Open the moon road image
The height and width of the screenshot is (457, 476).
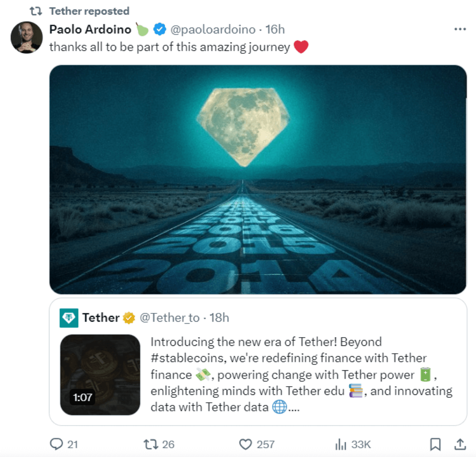click(x=258, y=180)
